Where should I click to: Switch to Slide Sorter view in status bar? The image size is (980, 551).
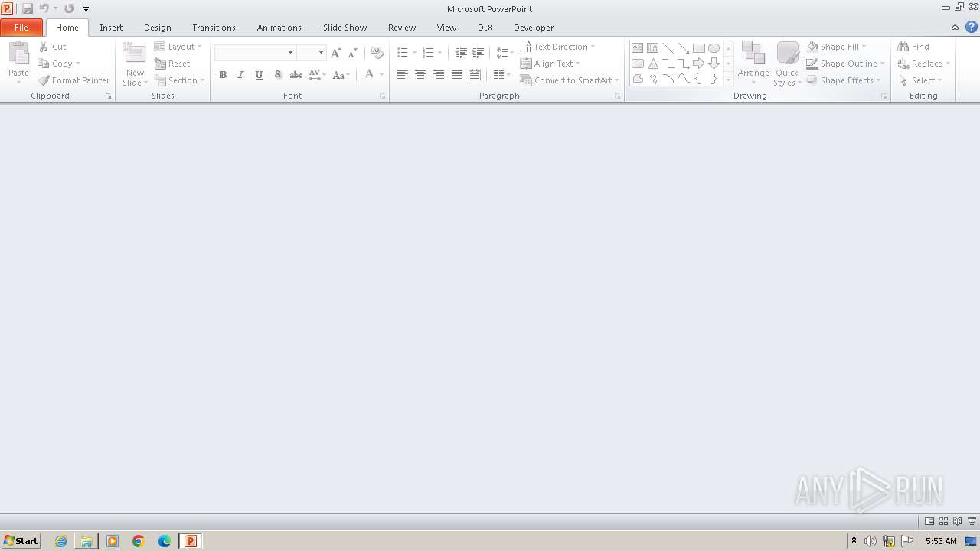(x=943, y=521)
